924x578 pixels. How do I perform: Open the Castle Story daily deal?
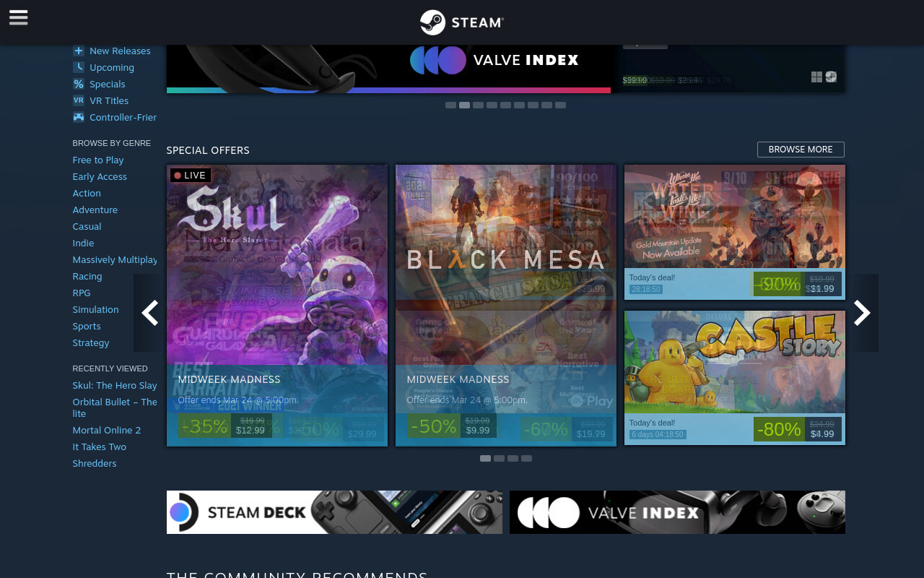pos(735,378)
